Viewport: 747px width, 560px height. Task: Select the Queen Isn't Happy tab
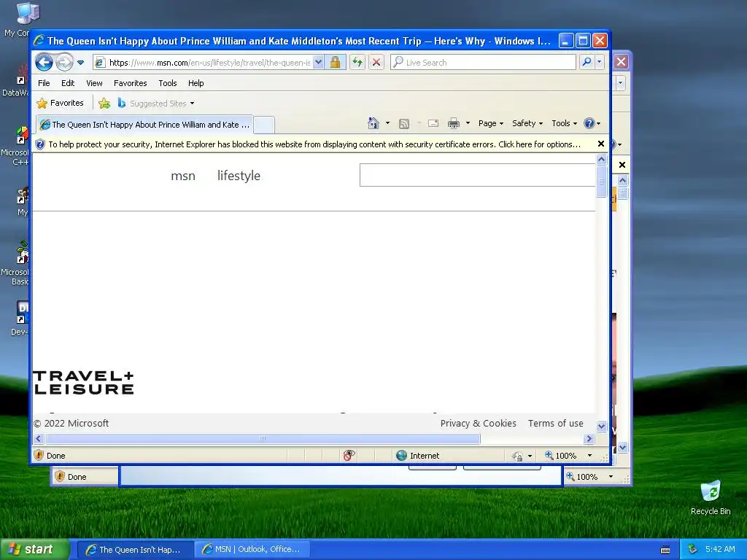[x=145, y=124]
